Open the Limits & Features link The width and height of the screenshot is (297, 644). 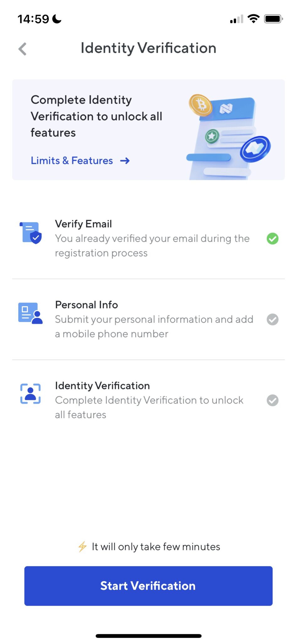72,160
